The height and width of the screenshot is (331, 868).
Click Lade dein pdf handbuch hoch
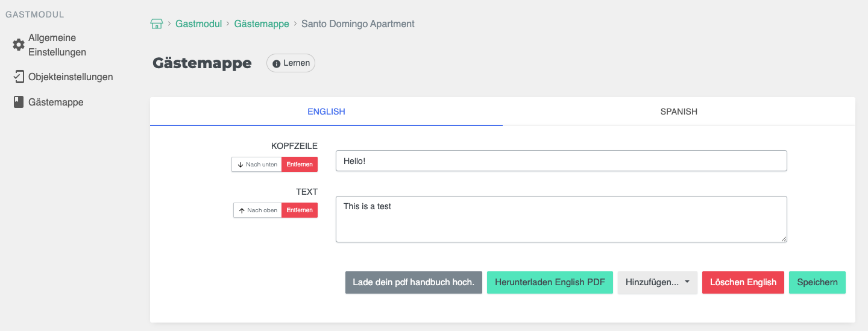coord(414,282)
